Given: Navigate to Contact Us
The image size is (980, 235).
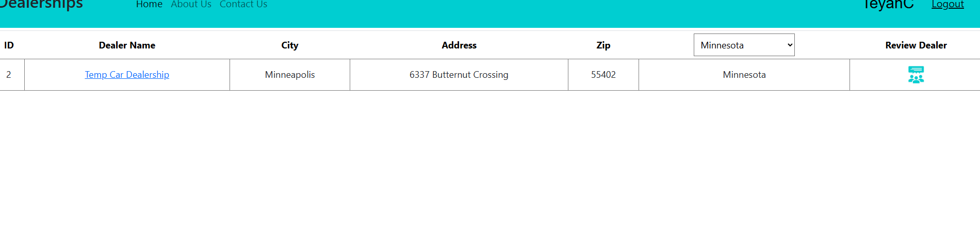Looking at the screenshot, I should tap(243, 4).
